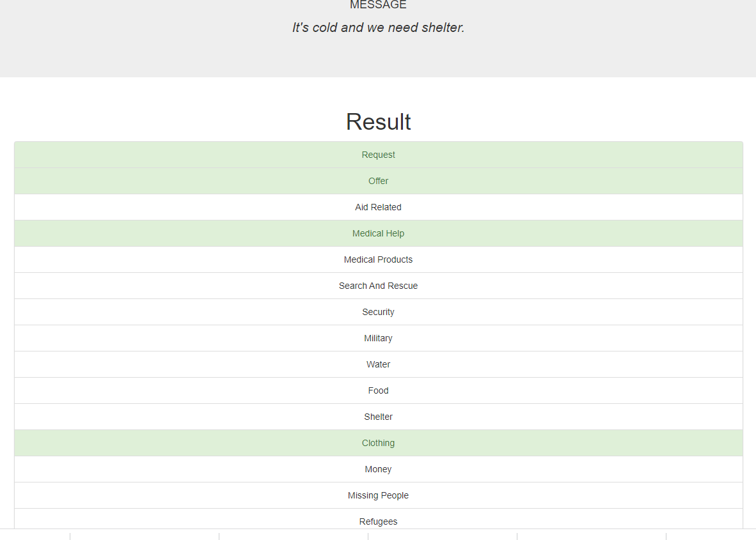The height and width of the screenshot is (540, 756).
Task: Select the Medical Products row
Action: (378, 259)
